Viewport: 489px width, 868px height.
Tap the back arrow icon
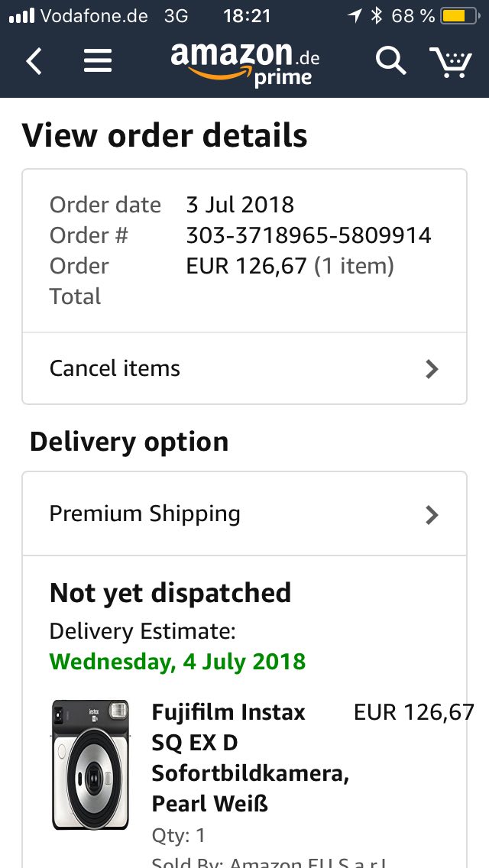click(x=34, y=61)
